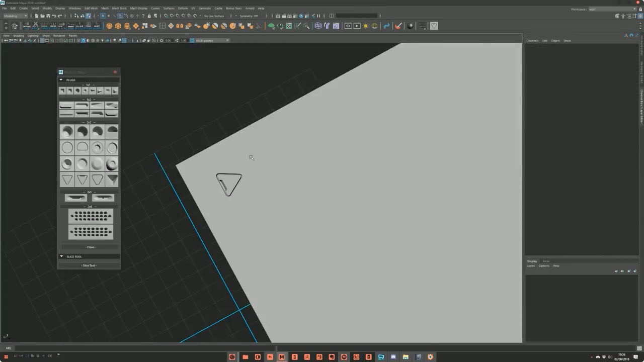Choose a triangular plug shape from the plugin
The width and height of the screenshot is (644, 362).
click(67, 179)
